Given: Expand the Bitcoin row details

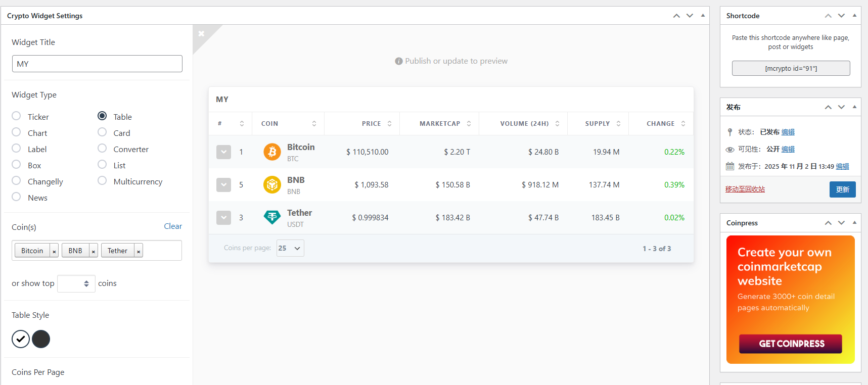Looking at the screenshot, I should point(223,152).
